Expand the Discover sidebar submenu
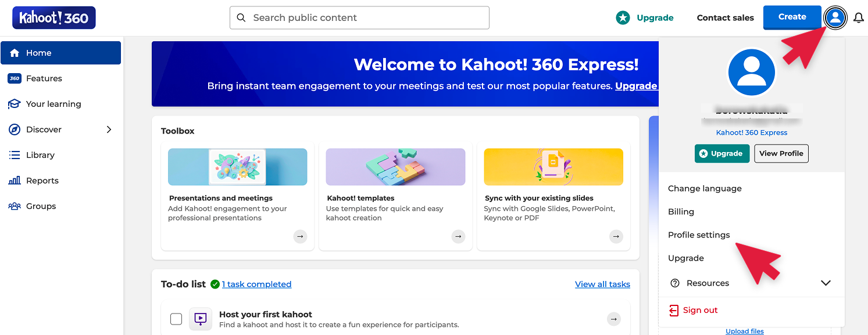This screenshot has width=868, height=335. pyautogui.click(x=109, y=129)
